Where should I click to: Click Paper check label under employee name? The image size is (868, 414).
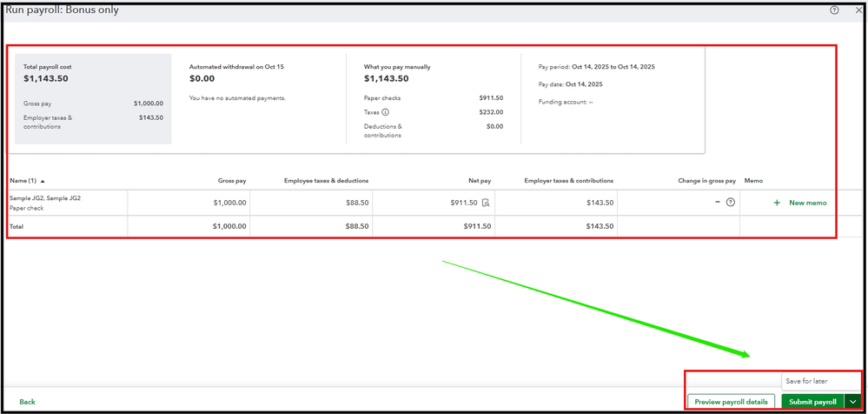(26, 209)
